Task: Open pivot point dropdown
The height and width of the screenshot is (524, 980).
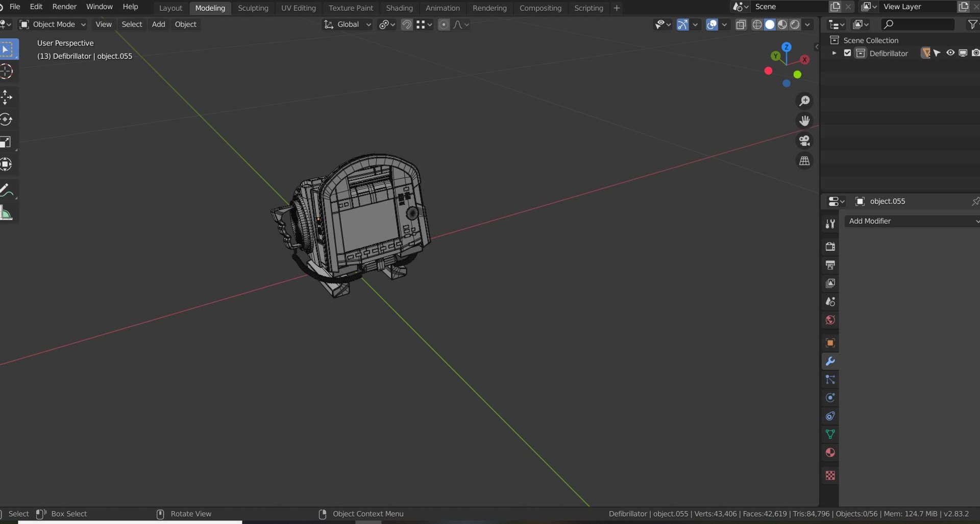Action: pyautogui.click(x=387, y=25)
